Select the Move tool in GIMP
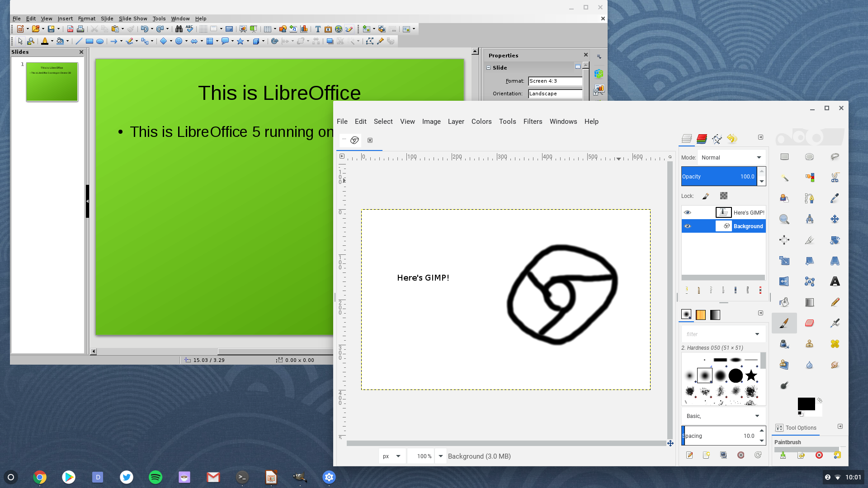Image resolution: width=868 pixels, height=488 pixels. tap(835, 219)
